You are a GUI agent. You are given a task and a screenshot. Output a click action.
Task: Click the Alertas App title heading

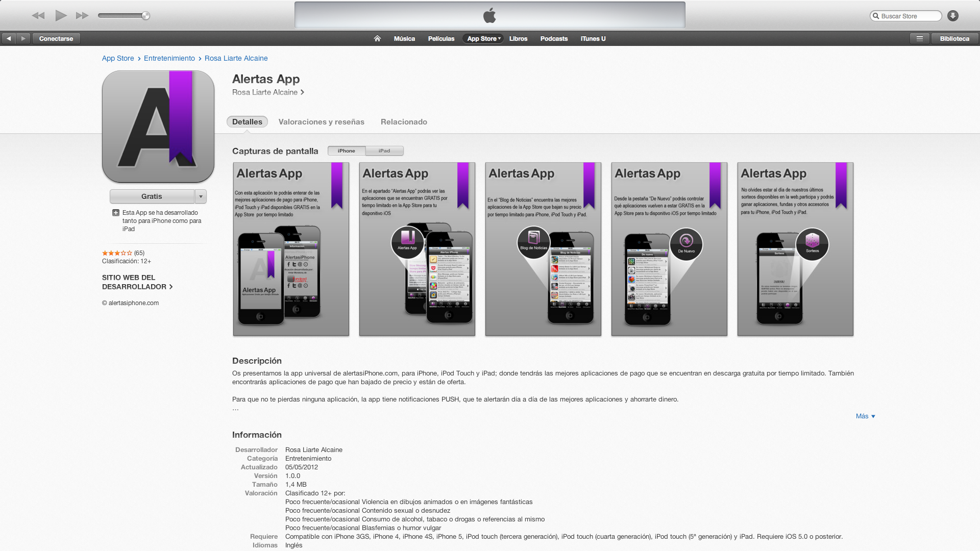(266, 79)
